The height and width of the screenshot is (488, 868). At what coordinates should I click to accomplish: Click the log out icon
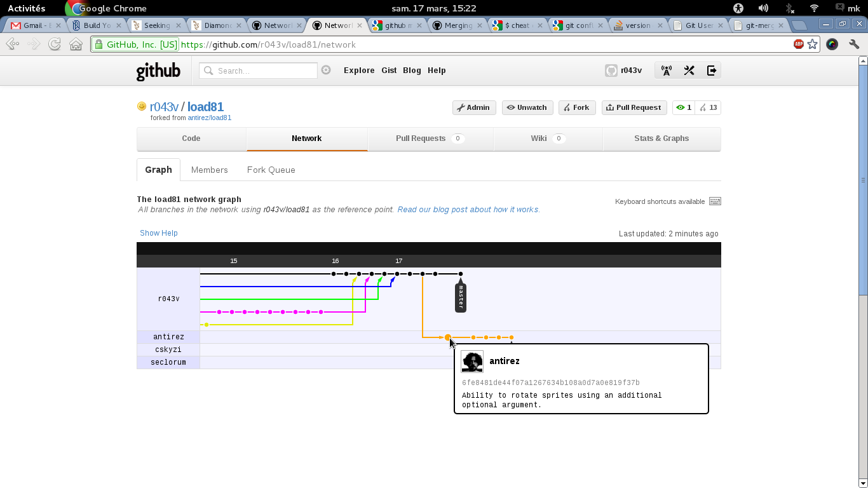tap(712, 71)
